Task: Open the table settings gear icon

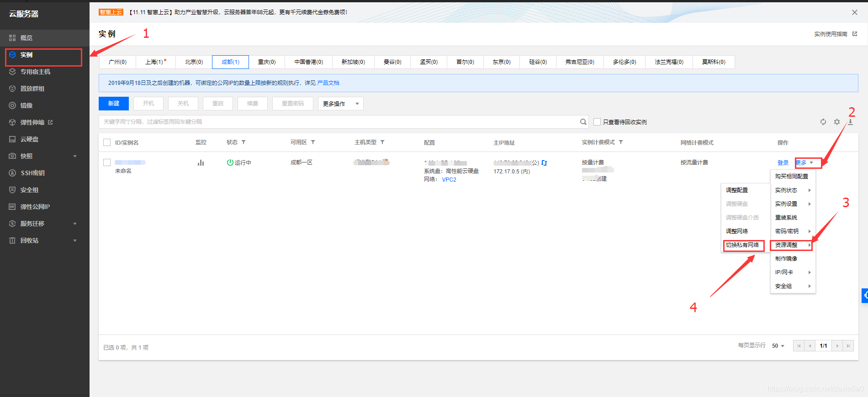Action: [837, 122]
